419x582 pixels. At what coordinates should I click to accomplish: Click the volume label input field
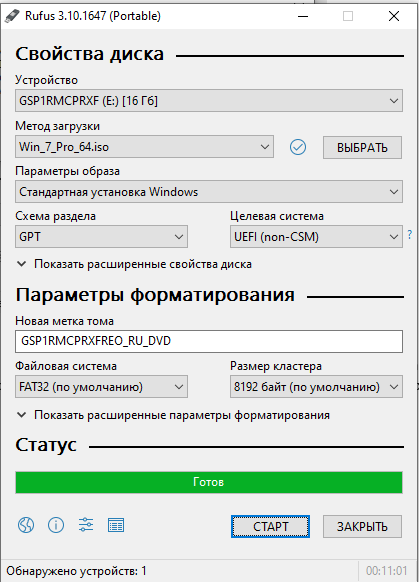pos(209,341)
